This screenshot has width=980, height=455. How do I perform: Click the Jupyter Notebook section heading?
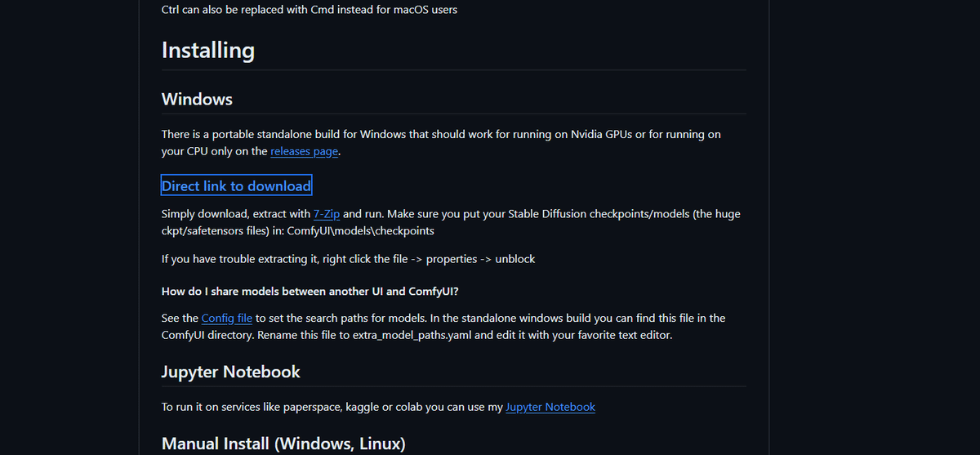tap(231, 372)
